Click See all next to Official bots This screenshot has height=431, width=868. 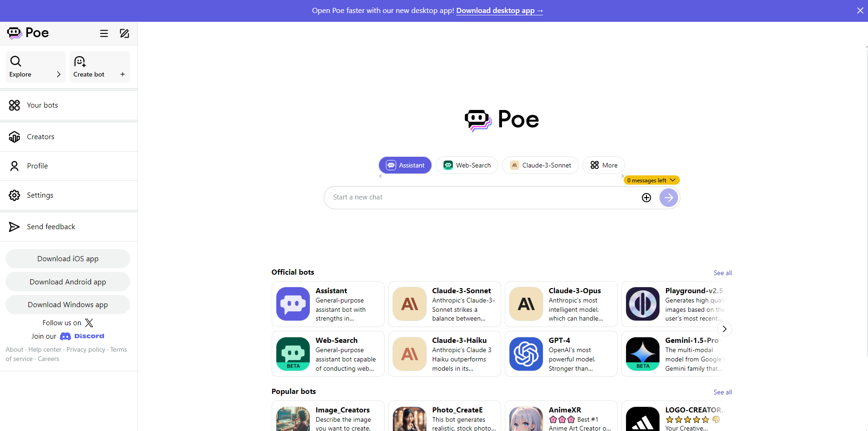(x=723, y=273)
